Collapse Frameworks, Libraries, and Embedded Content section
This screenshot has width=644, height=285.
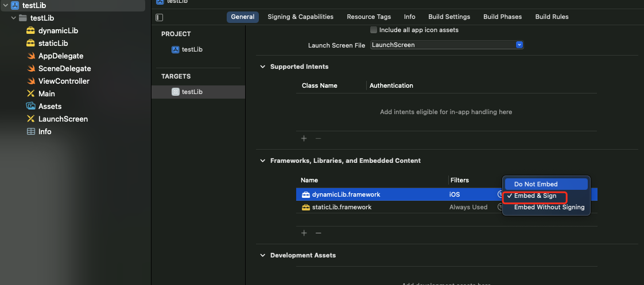(x=263, y=161)
